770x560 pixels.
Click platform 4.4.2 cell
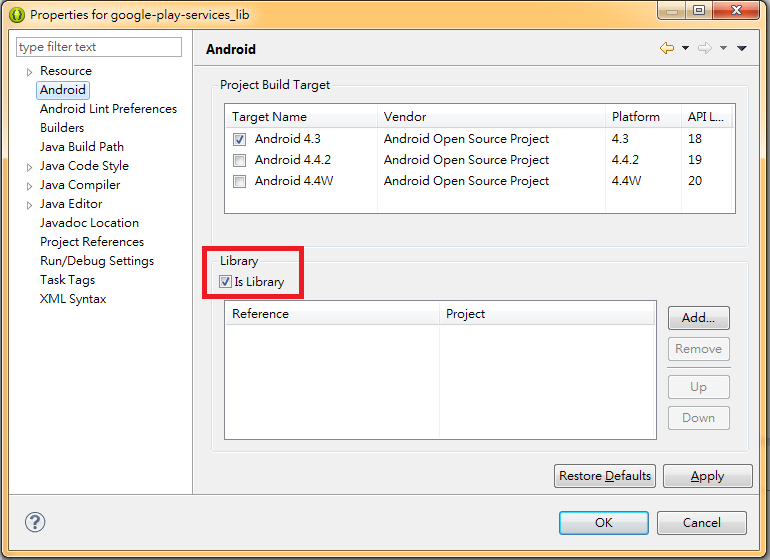(625, 160)
